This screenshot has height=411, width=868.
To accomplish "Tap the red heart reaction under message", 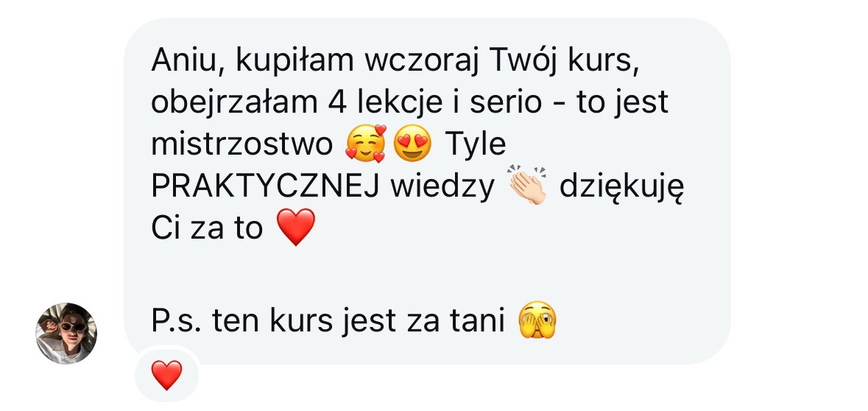I will coord(166,375).
